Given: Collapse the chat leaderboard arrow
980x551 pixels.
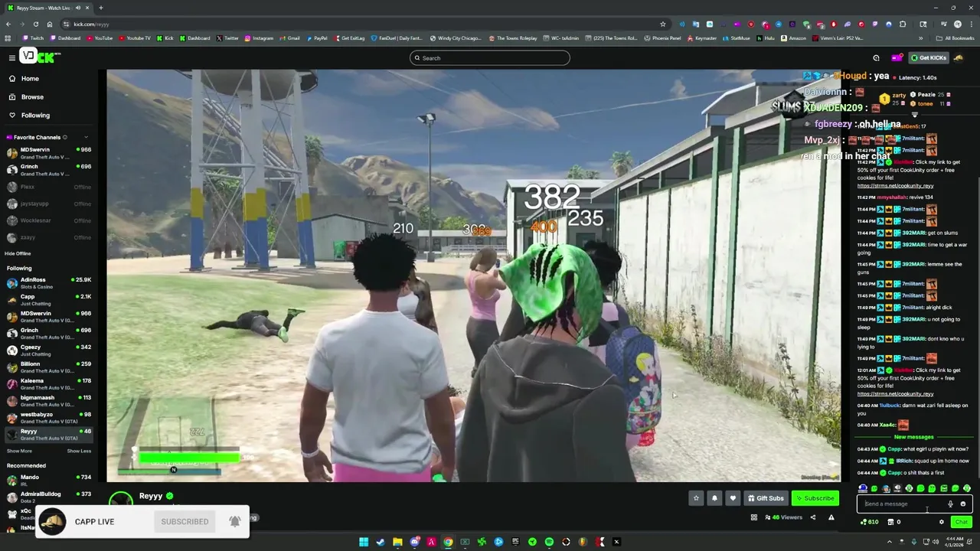Looking at the screenshot, I should tap(914, 115).
